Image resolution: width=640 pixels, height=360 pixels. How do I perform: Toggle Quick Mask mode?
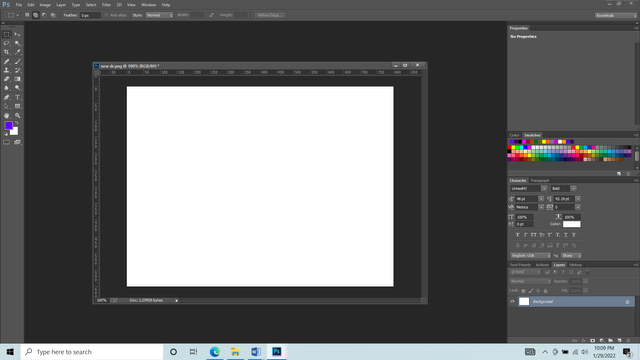(7, 142)
